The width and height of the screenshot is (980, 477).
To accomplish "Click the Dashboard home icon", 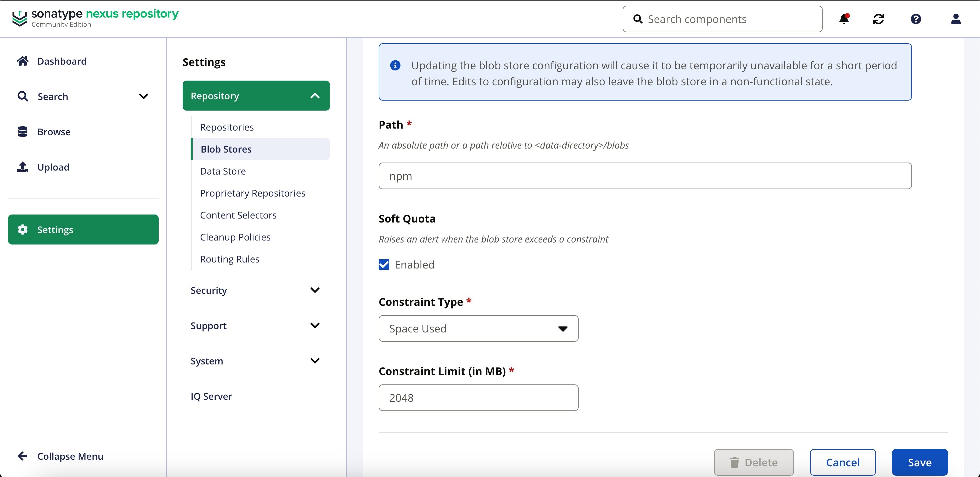I will pos(22,61).
